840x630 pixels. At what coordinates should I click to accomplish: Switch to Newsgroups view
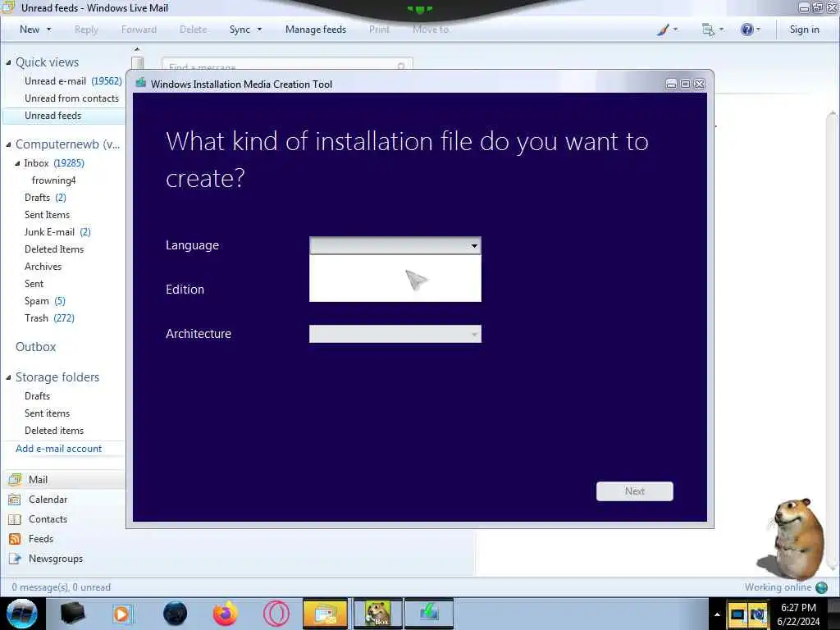pos(56,558)
